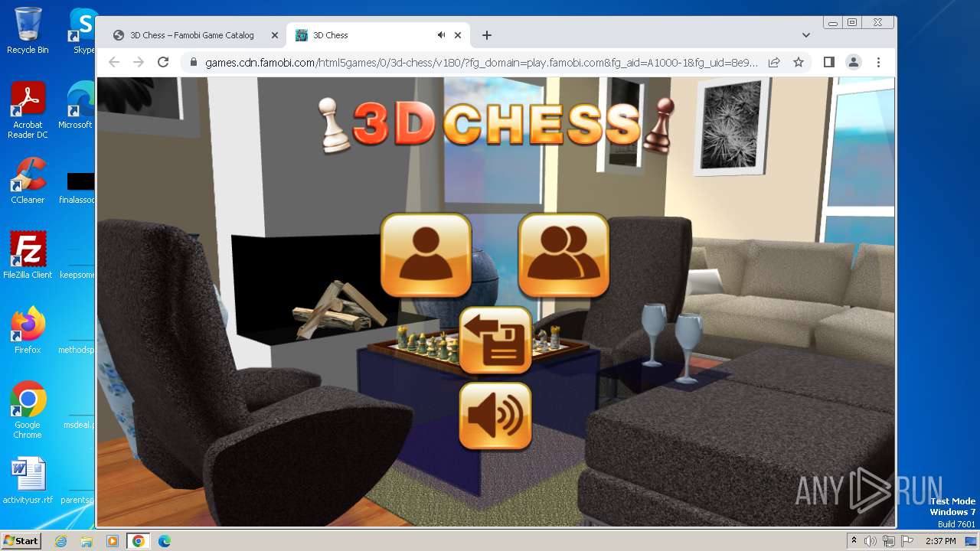Mute the 3D Chess tab audio
Image resolution: width=980 pixels, height=551 pixels.
pos(441,35)
